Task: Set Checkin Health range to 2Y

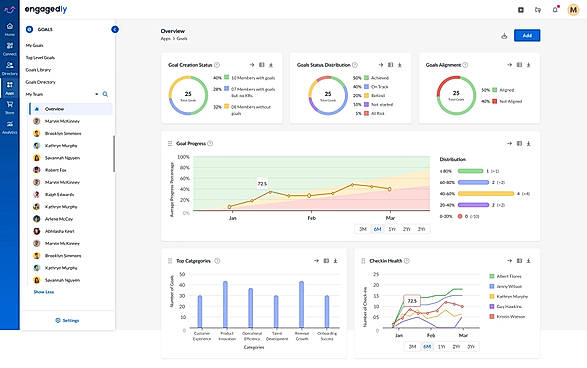Action: pos(456,347)
